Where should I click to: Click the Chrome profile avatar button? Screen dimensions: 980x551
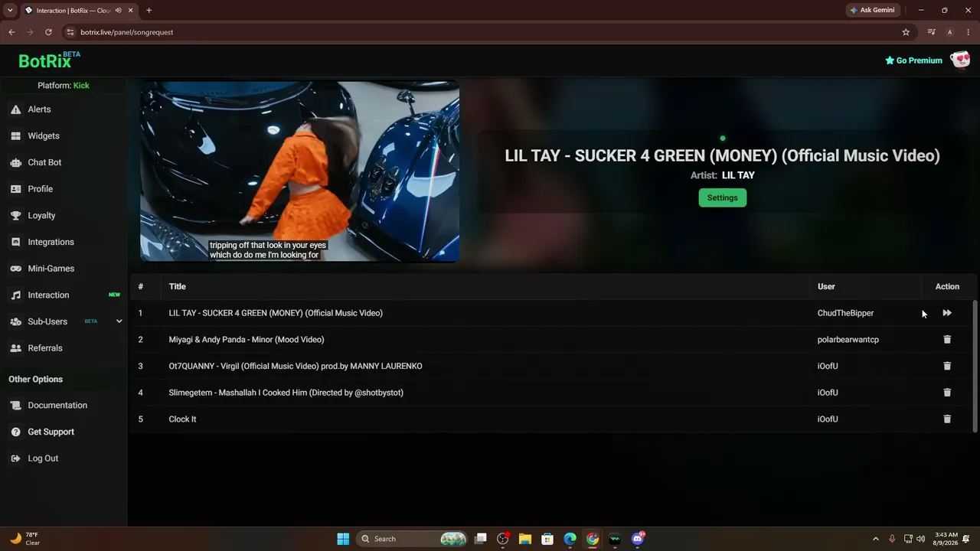[x=949, y=32]
